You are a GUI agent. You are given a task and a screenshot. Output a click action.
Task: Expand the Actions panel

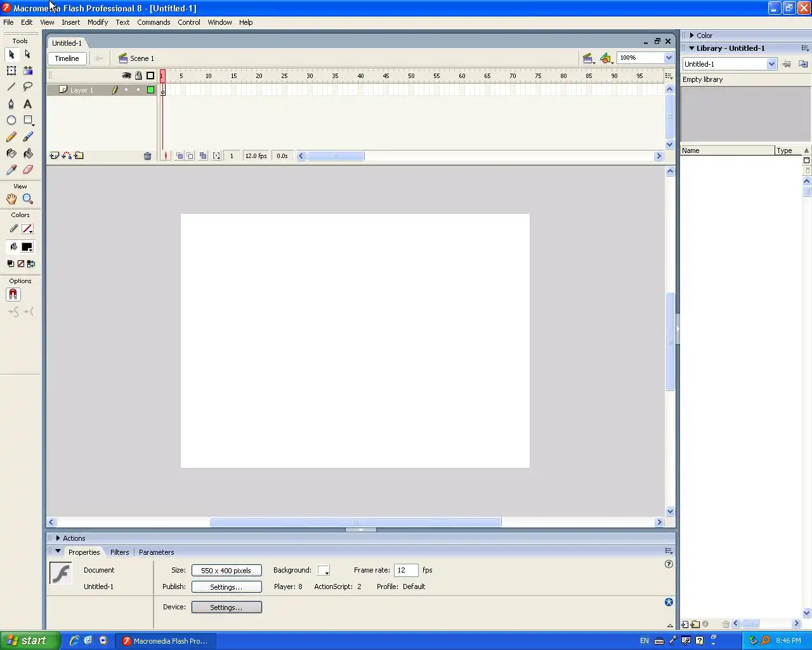(x=58, y=538)
